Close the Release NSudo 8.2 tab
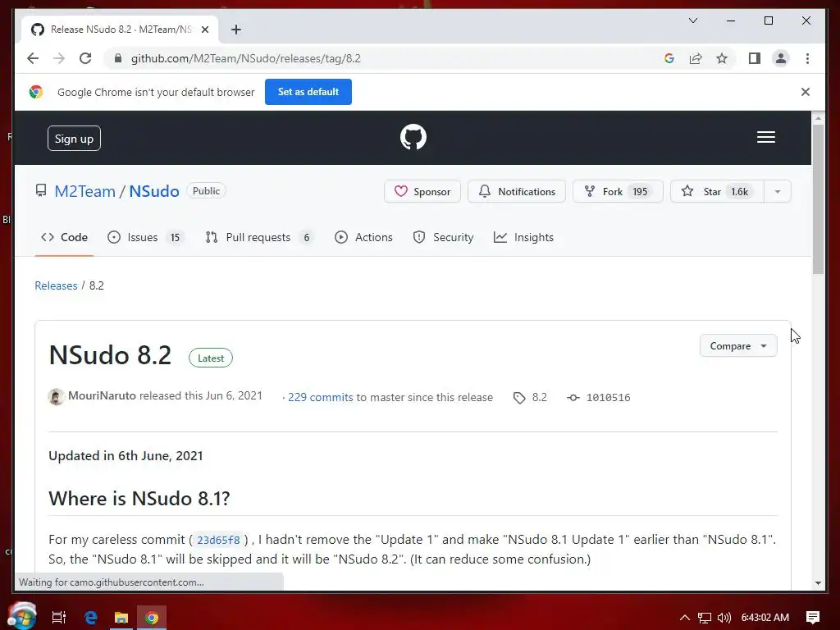The image size is (840, 630). [x=204, y=30]
